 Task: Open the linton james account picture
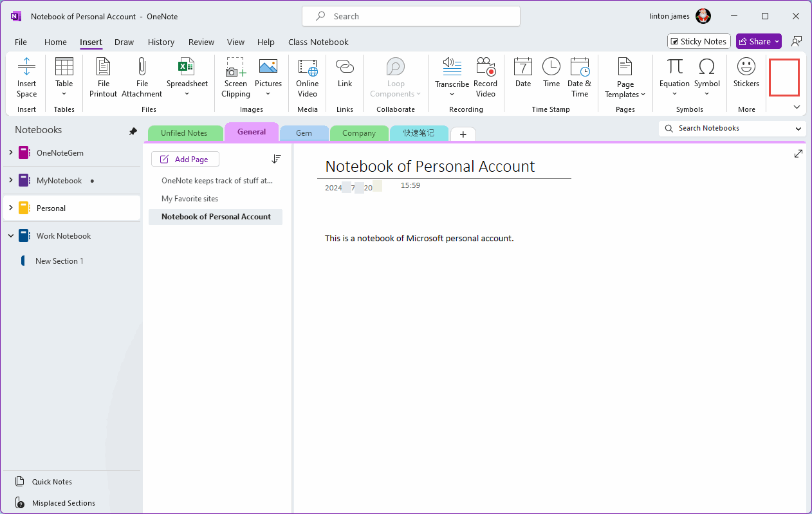tap(703, 16)
